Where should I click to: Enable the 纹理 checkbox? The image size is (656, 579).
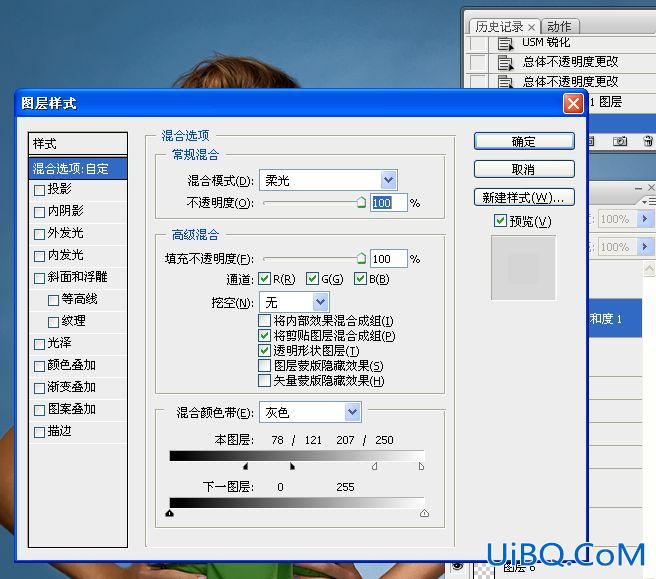pyautogui.click(x=53, y=322)
